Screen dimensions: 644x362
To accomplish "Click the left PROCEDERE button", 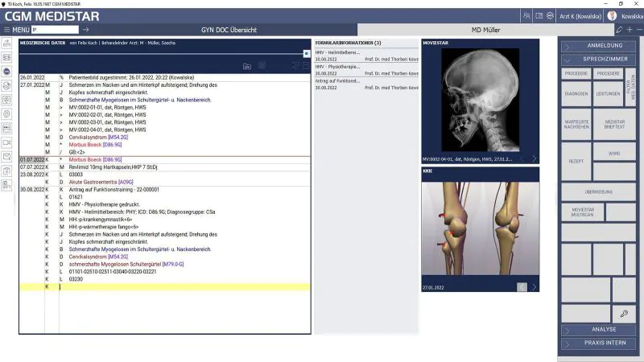I will 576,73.
